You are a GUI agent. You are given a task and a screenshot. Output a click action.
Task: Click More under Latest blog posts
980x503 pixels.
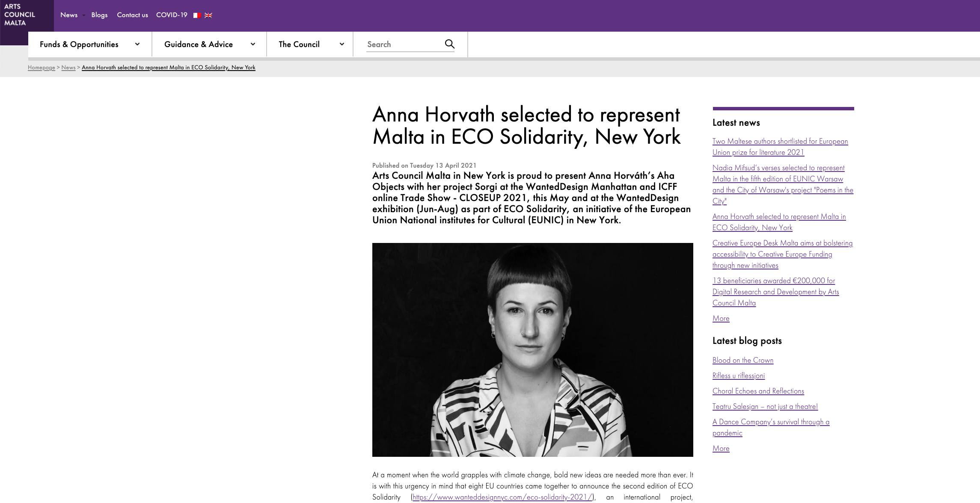pyautogui.click(x=721, y=448)
